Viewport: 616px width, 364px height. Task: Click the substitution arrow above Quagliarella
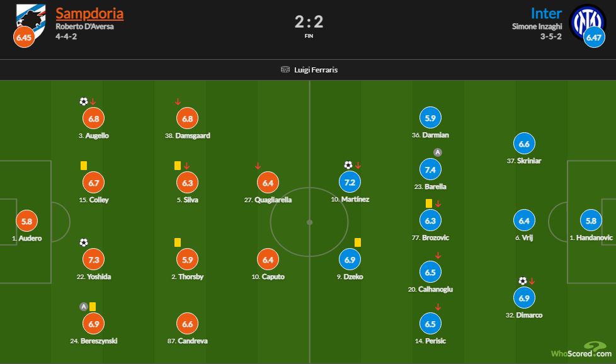258,166
